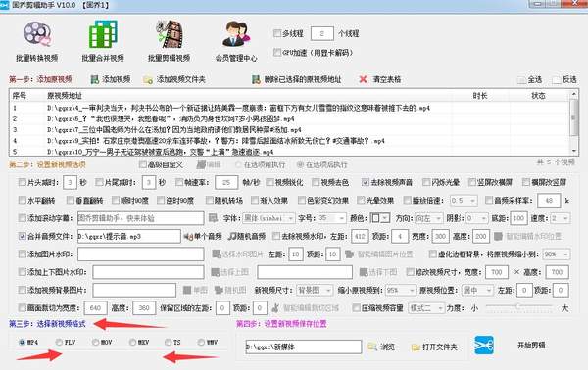Click 打开文件夹 folder icon
The height and width of the screenshot is (370, 588).
[416, 347]
